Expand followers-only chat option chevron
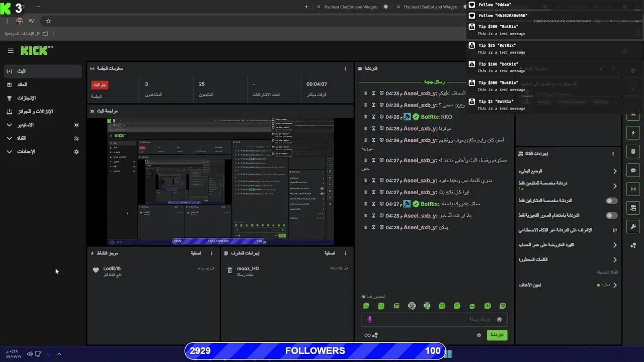Image resolution: width=644 pixels, height=362 pixels. (615, 186)
